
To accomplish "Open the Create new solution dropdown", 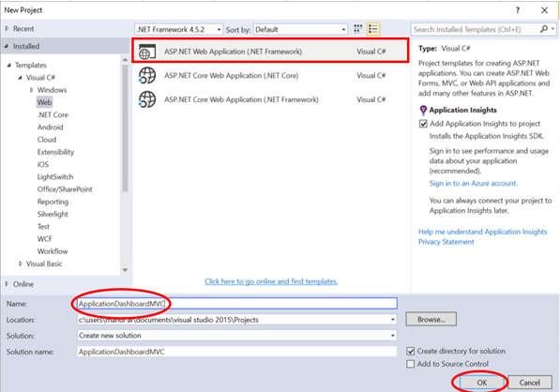I will 393,336.
